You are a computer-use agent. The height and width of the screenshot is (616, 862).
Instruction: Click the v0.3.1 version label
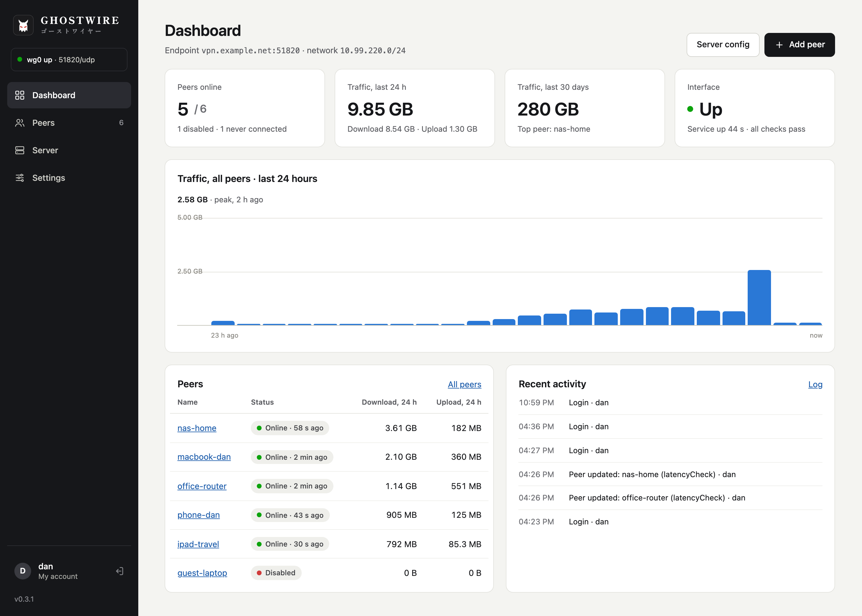click(24, 599)
